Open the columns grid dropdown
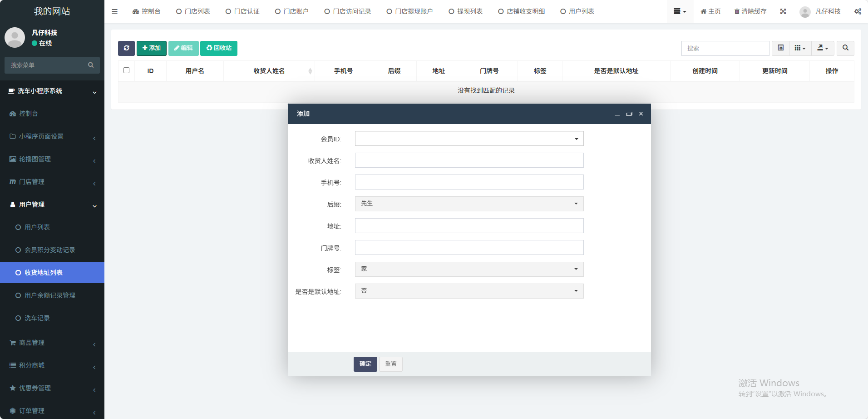Viewport: 868px width, 419px height. tap(800, 48)
